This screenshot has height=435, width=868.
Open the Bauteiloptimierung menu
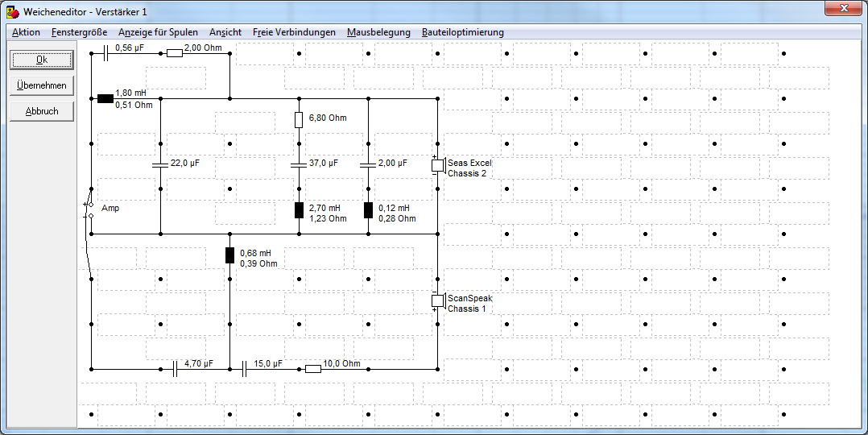462,32
